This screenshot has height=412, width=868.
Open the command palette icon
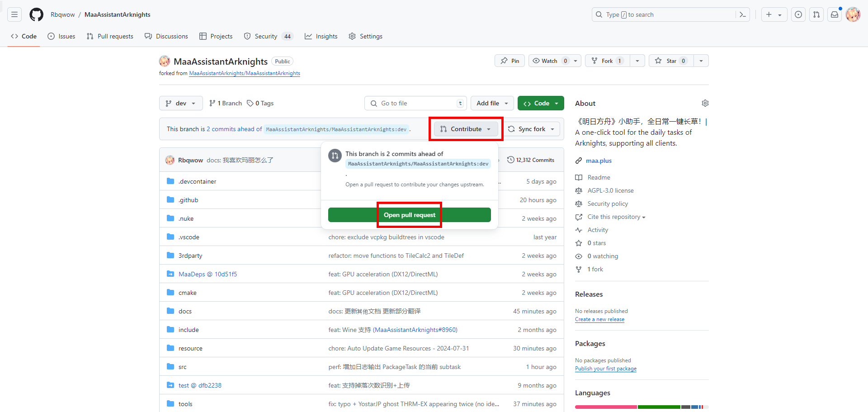[742, 14]
